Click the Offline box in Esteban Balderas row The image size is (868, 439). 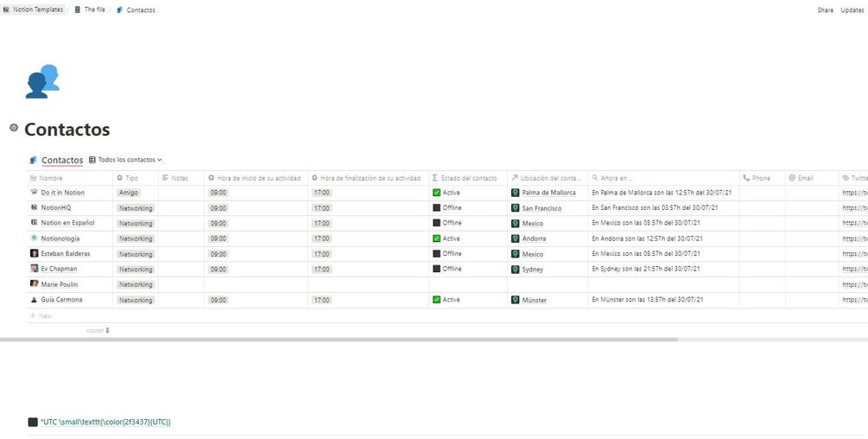[x=436, y=253]
